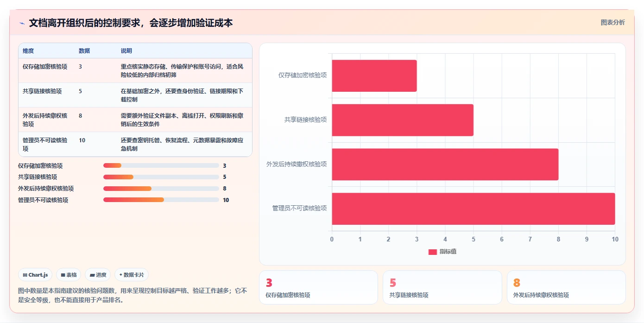Click the chart bar for 管理员不可读核验项
Image resolution: width=644 pixels, height=323 pixels.
tap(474, 209)
